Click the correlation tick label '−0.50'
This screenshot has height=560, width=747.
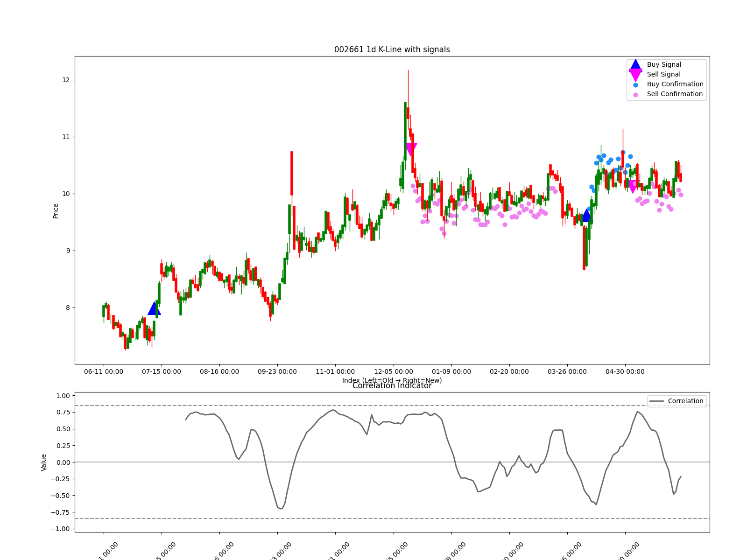click(x=60, y=496)
